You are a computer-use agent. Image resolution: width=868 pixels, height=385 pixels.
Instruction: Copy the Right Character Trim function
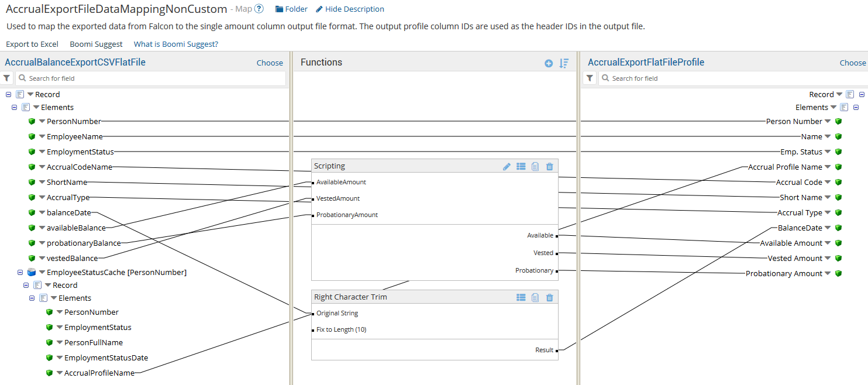coord(535,297)
